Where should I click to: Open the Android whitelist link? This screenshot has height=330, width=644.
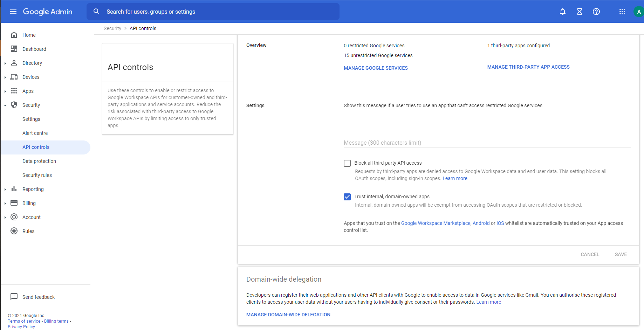[x=481, y=223]
